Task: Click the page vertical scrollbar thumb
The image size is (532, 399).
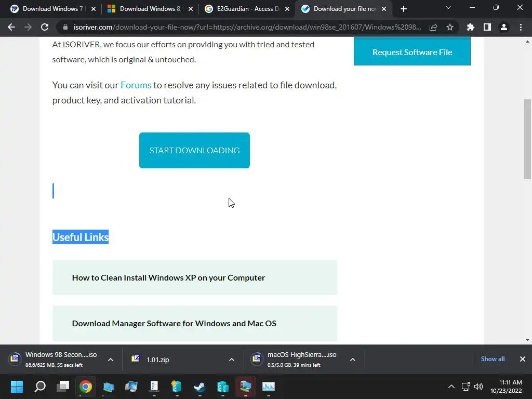Action: point(527,139)
